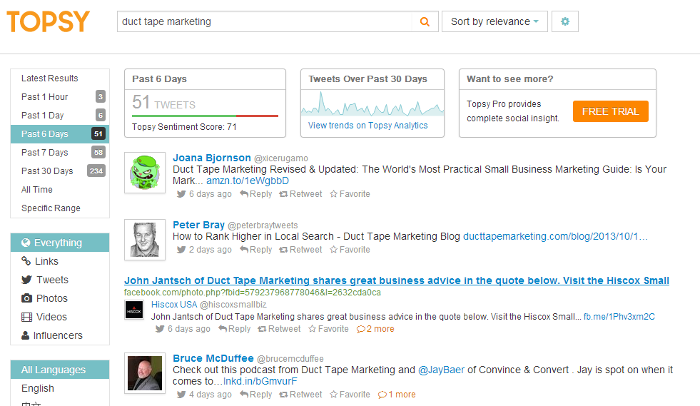
Task: Click the bird icon beside Tweets filter
Action: click(x=26, y=280)
